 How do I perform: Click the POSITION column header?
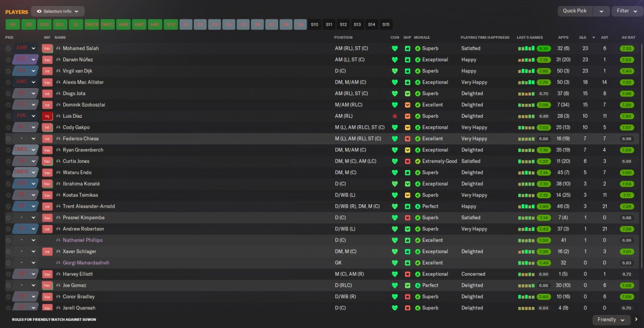pyautogui.click(x=344, y=37)
